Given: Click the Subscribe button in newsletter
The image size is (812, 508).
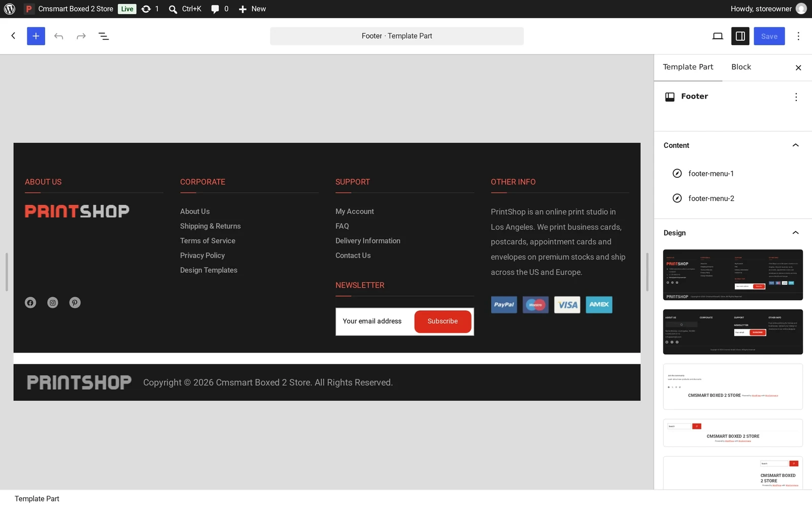Looking at the screenshot, I should (x=443, y=322).
